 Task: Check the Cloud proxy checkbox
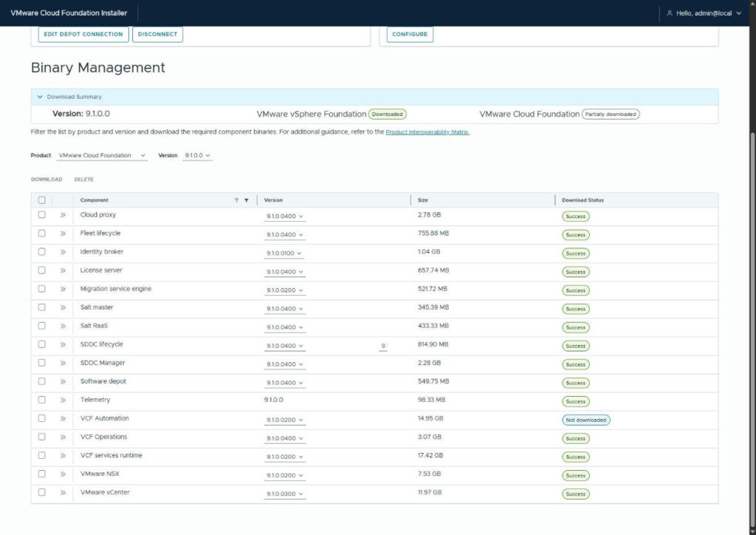click(x=42, y=215)
